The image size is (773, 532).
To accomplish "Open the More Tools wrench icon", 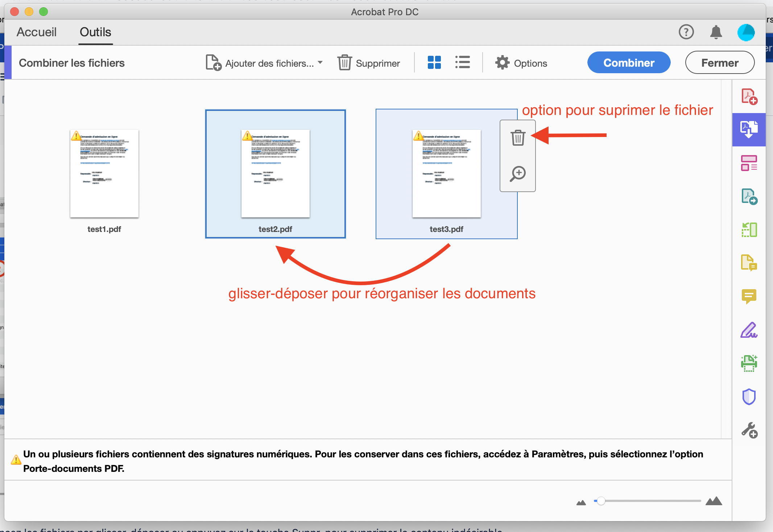I will pyautogui.click(x=749, y=430).
